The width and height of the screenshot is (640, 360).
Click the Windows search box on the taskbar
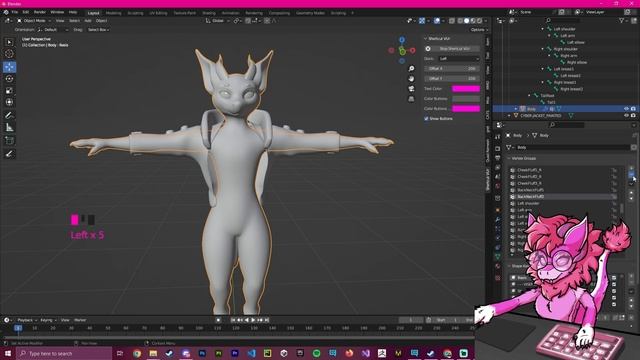64,353
